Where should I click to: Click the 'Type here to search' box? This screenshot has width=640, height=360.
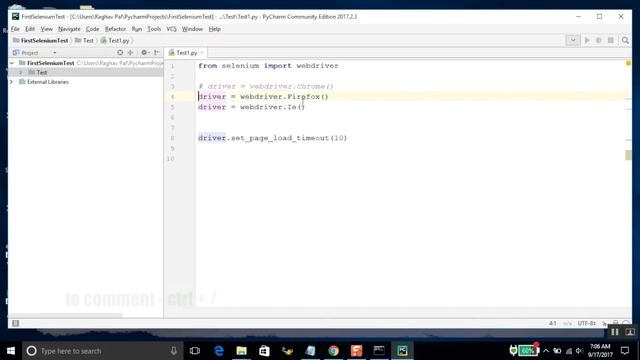click(102, 351)
